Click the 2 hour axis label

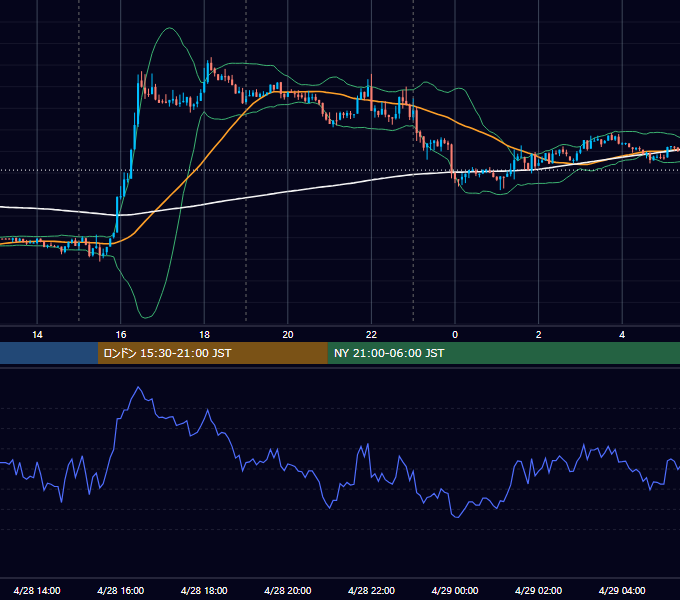pos(539,335)
